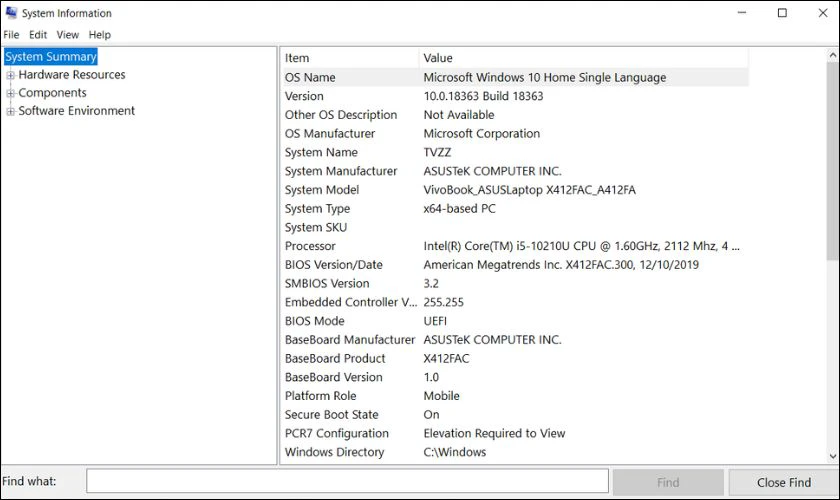Click the Intel Core i5-10210U processor value
The image size is (840, 500).
point(581,246)
